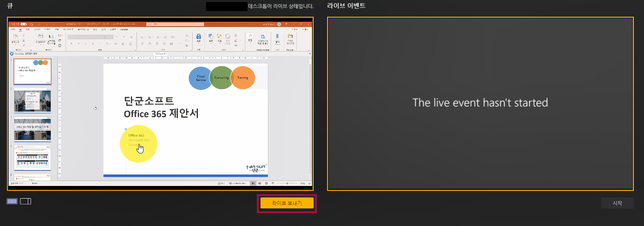Click the bullets list icon
The height and width of the screenshot is (226, 644).
142,37
